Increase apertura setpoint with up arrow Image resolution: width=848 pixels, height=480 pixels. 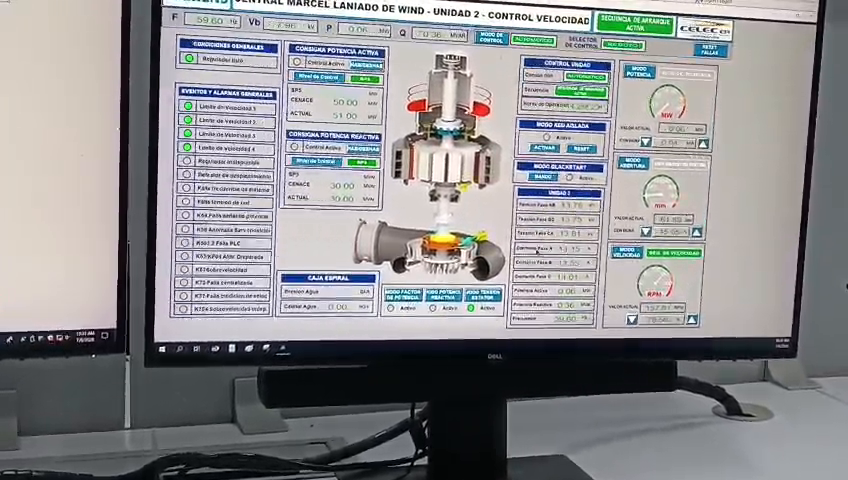pos(697,232)
